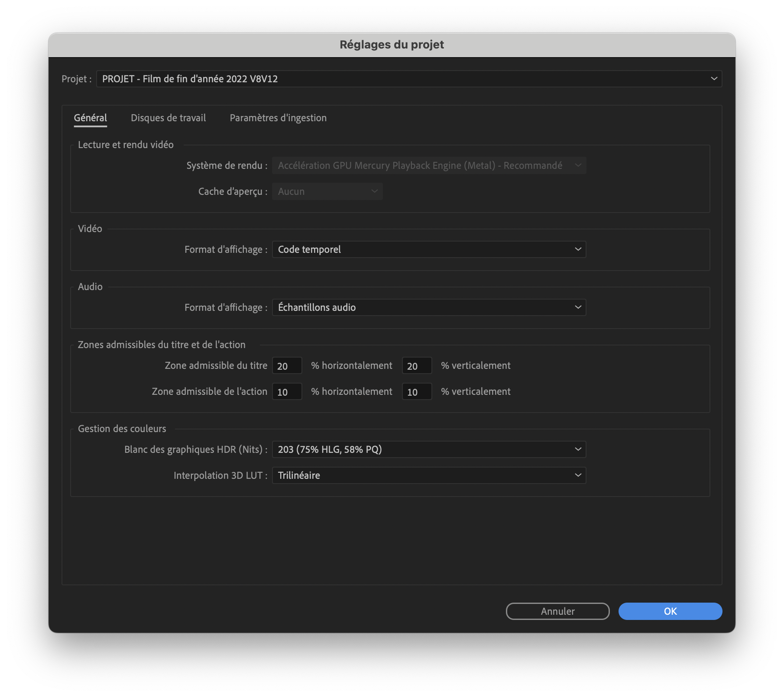Open the Format d'affichage vidéo dropdown
The image size is (784, 697).
click(429, 249)
